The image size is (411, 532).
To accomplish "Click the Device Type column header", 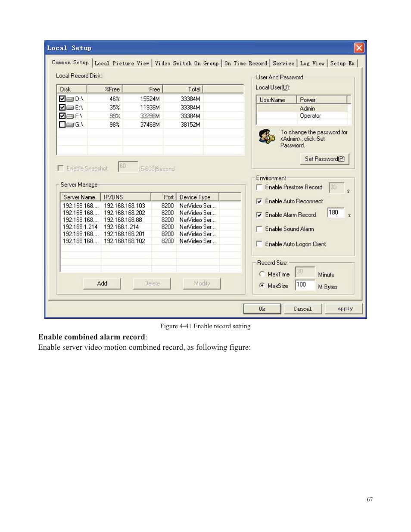I will (198, 197).
